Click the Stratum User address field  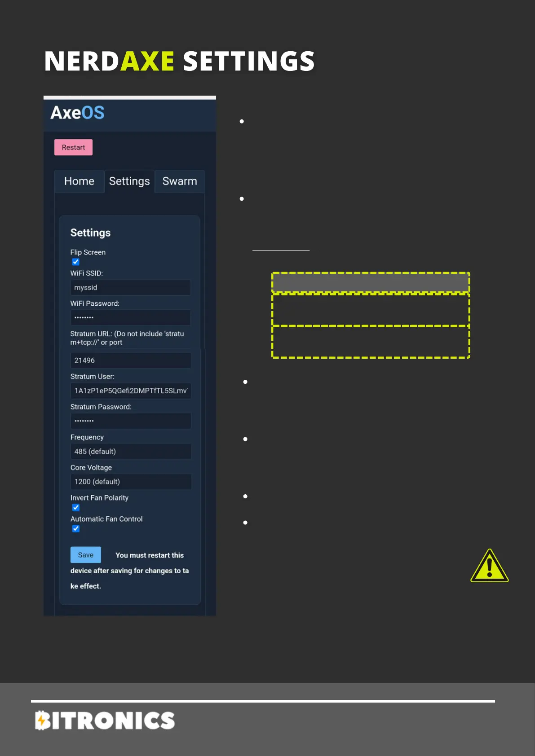click(x=131, y=391)
